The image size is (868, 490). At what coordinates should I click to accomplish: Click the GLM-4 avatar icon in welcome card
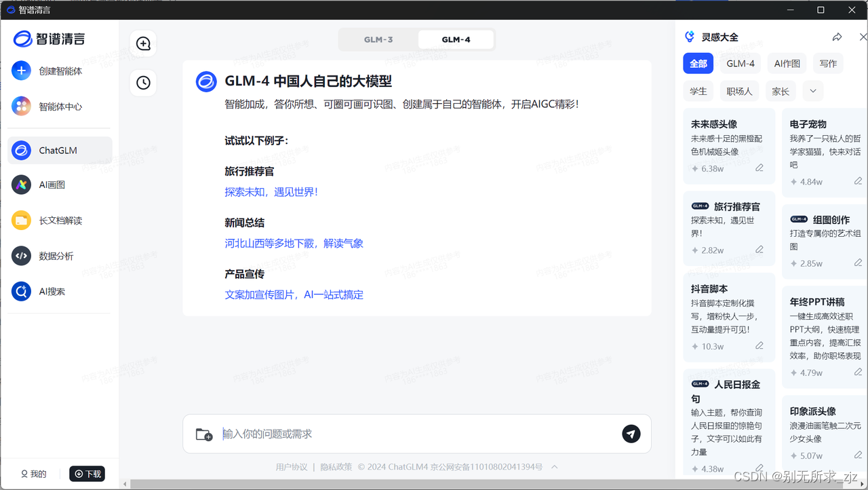coord(206,81)
